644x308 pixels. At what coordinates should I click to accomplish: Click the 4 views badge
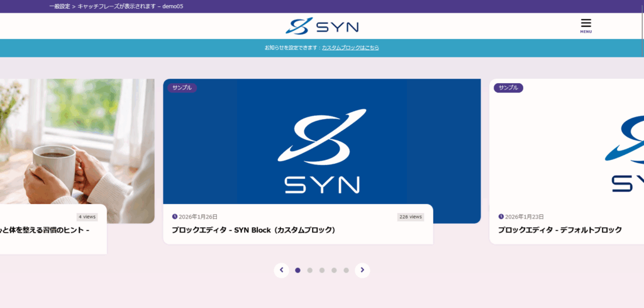coord(87,217)
